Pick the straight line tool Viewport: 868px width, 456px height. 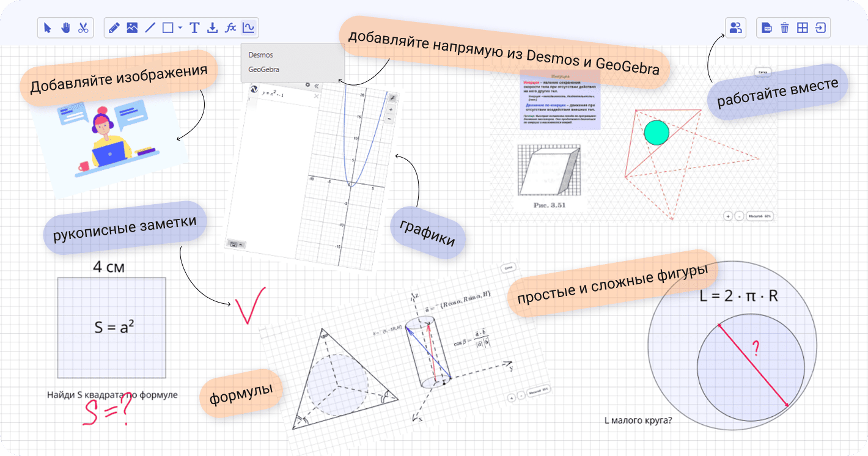pyautogui.click(x=150, y=28)
